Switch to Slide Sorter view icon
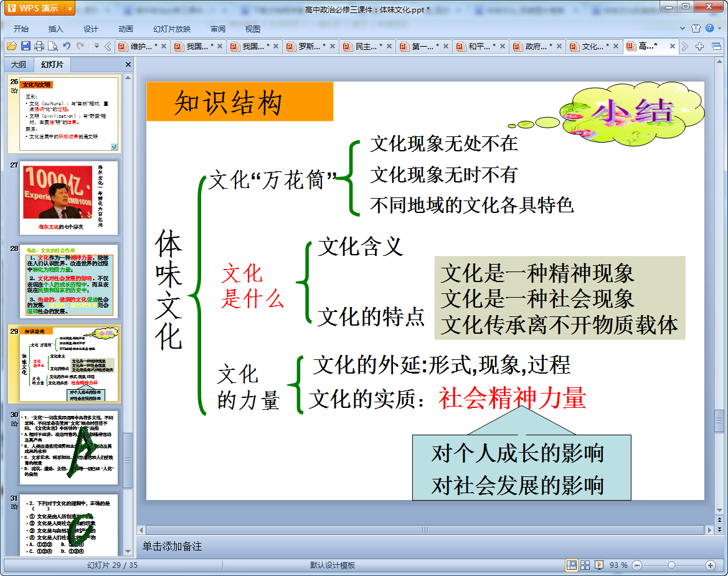Viewport: 728px width, 576px height. (585, 565)
